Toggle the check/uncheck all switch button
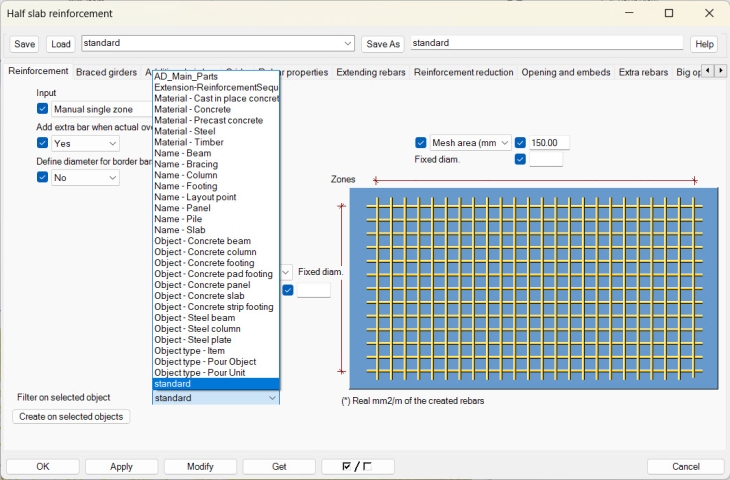 click(x=357, y=467)
